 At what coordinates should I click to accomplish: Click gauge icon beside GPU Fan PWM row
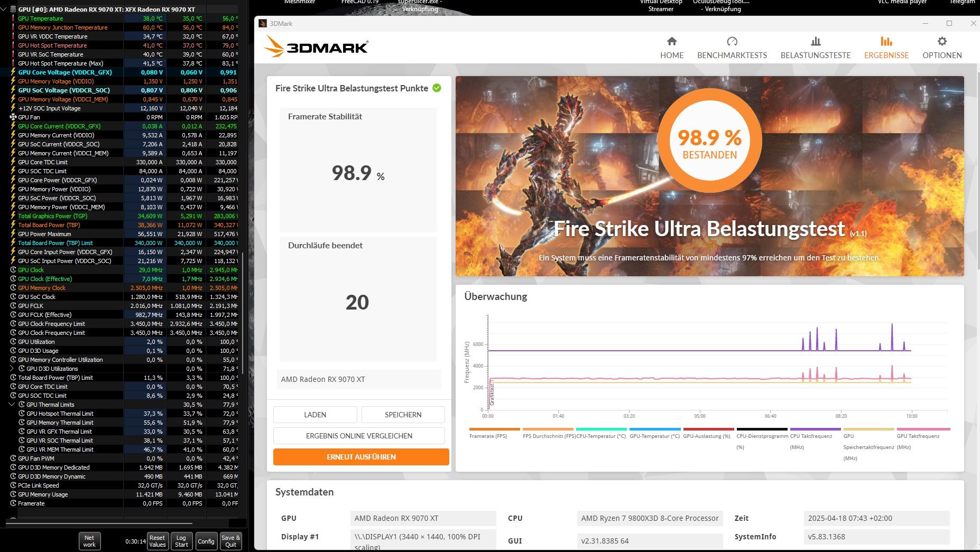[13, 459]
